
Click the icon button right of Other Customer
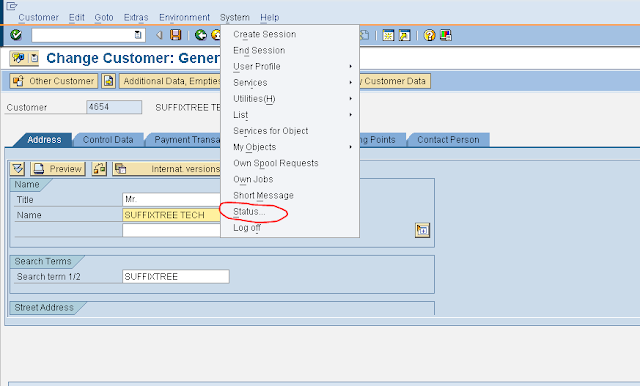point(109,81)
